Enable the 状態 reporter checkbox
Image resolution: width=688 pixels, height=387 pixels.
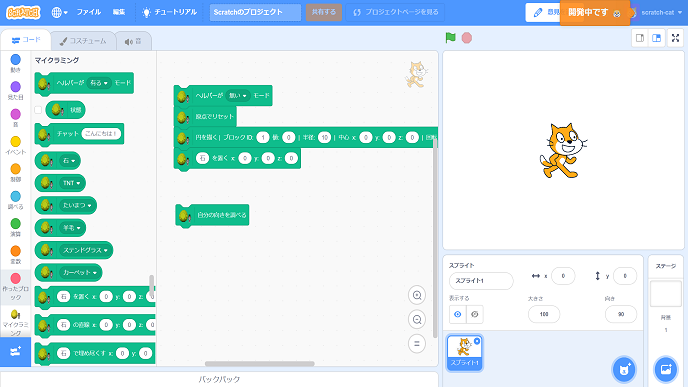point(38,110)
